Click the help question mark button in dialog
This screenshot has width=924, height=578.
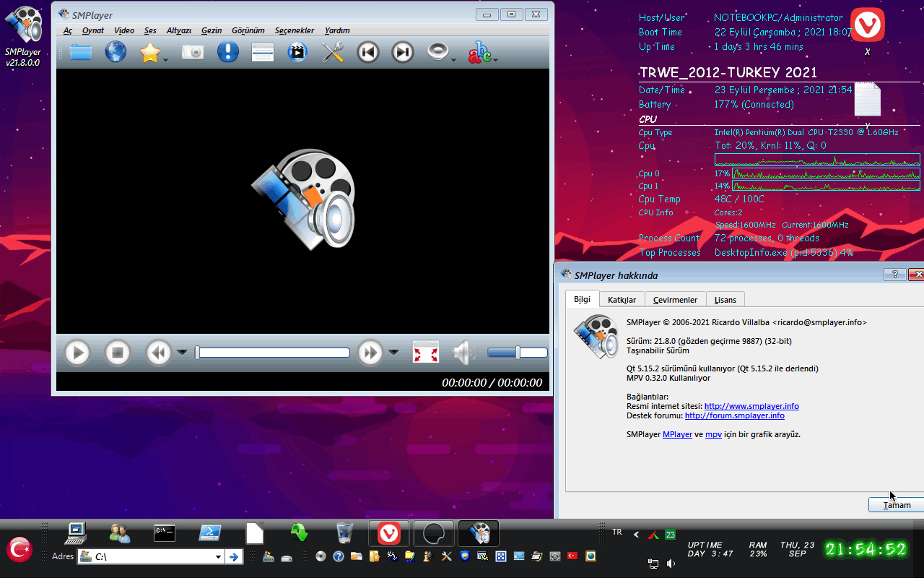pyautogui.click(x=894, y=275)
